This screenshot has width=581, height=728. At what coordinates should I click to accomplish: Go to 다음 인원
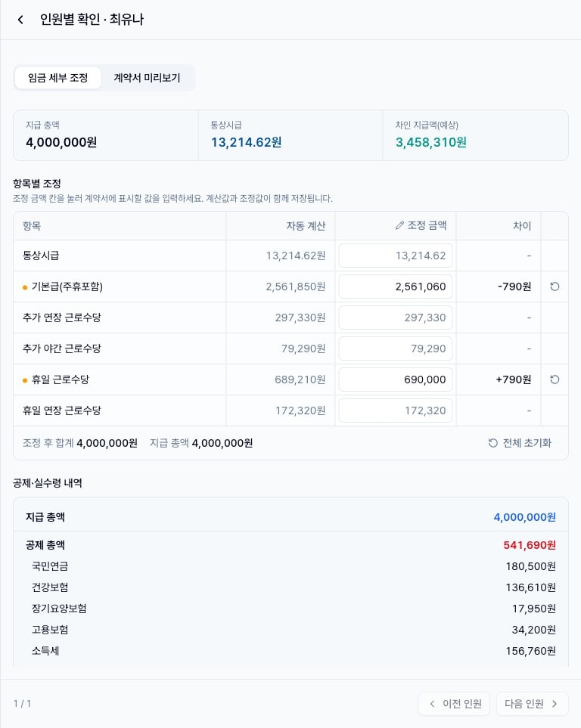(532, 704)
